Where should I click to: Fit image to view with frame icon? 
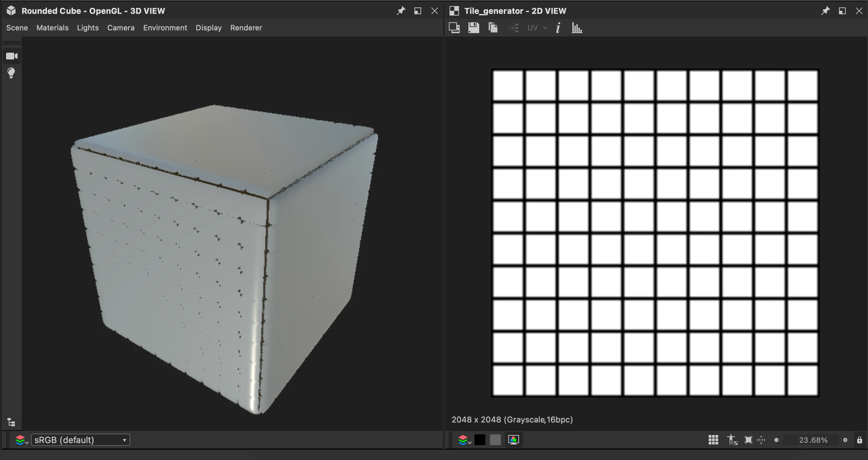click(x=748, y=440)
